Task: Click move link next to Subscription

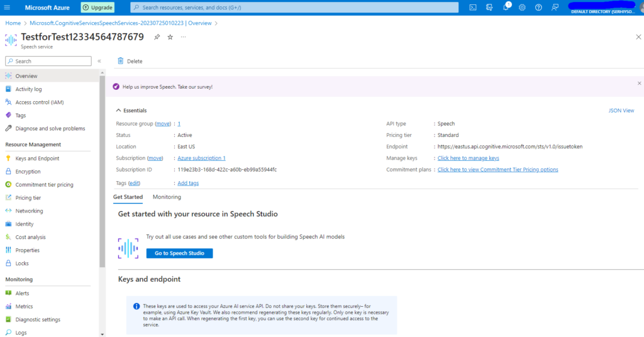Action: pos(155,158)
